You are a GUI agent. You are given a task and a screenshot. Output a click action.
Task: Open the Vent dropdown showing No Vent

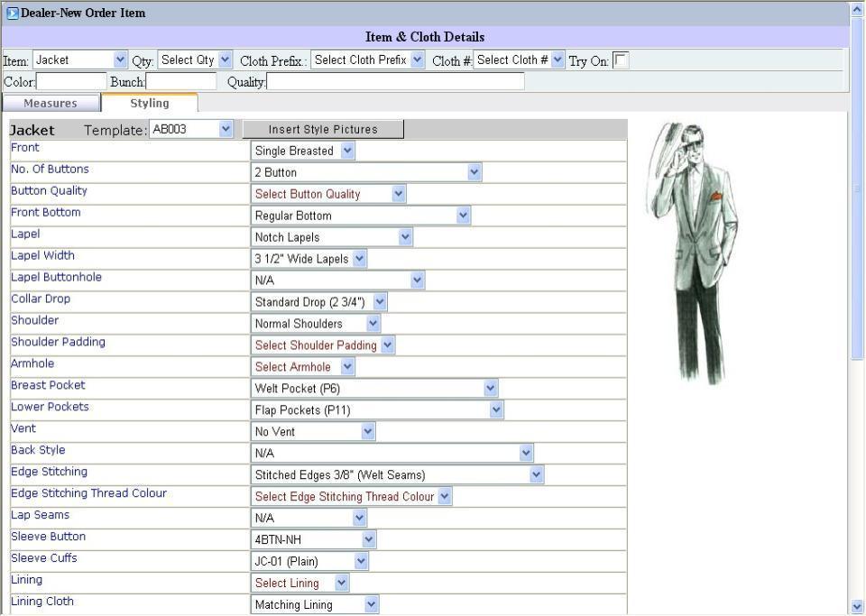click(x=313, y=430)
